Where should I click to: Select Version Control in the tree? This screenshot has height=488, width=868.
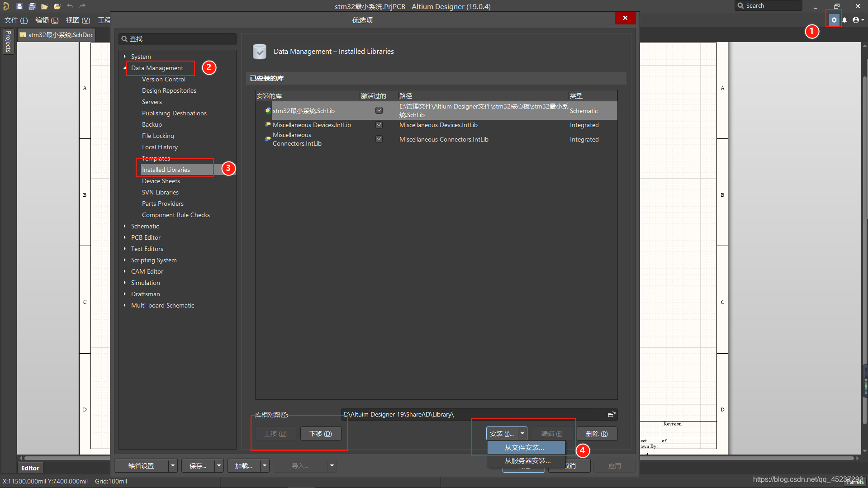pos(163,79)
